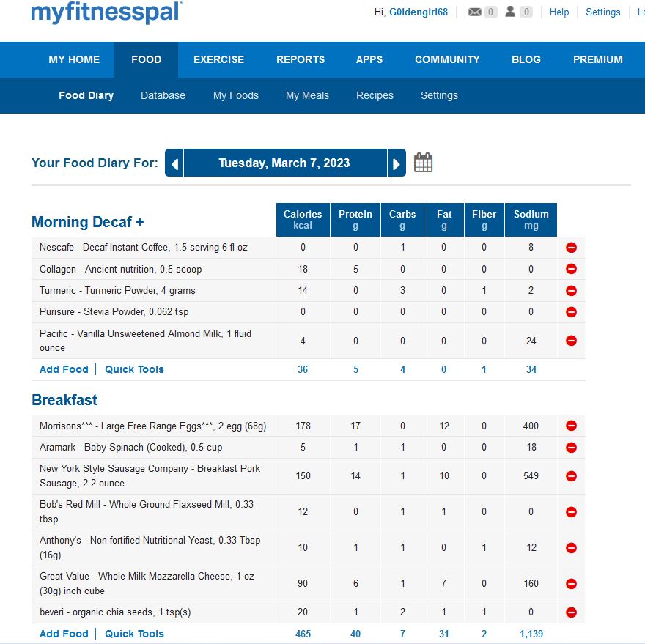
Task: Open the MY HOME tab
Action: (74, 59)
